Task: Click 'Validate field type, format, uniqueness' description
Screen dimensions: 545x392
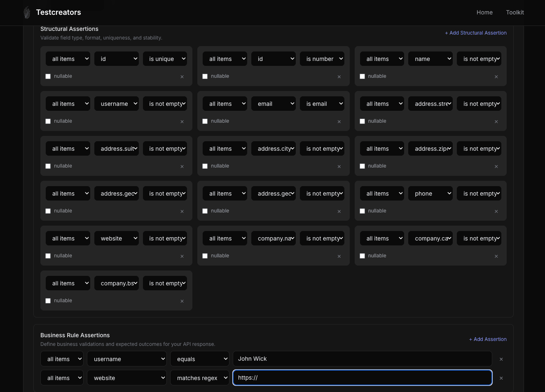Action: click(101, 38)
